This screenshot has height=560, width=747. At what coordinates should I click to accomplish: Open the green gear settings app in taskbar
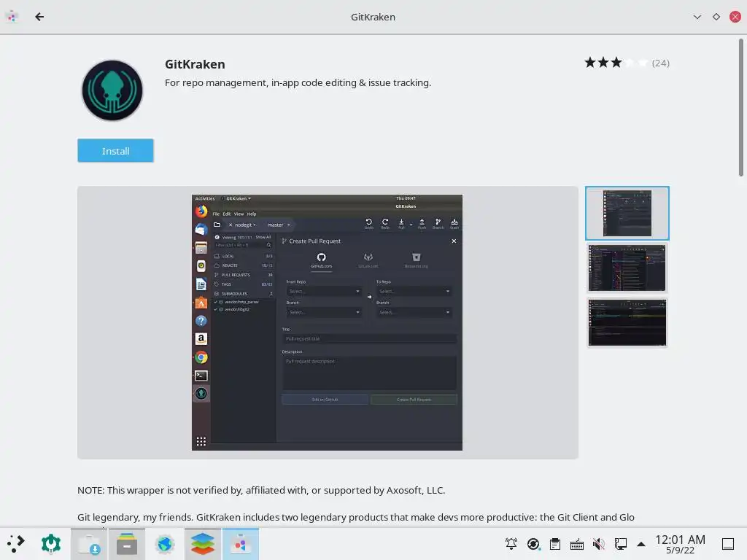coord(51,544)
